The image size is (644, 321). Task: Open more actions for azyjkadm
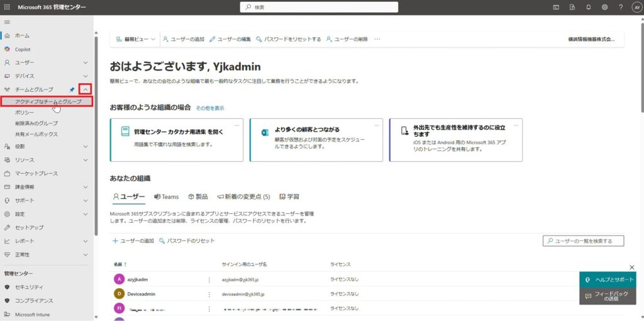click(x=209, y=280)
